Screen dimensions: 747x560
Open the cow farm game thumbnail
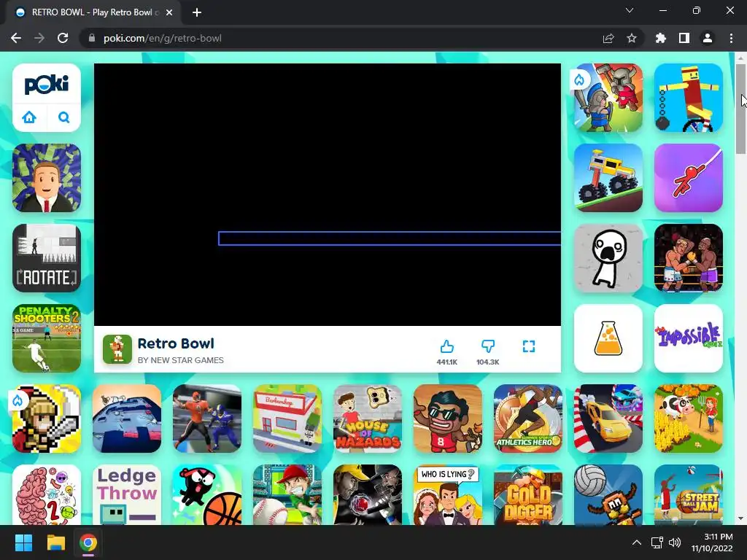(x=689, y=419)
